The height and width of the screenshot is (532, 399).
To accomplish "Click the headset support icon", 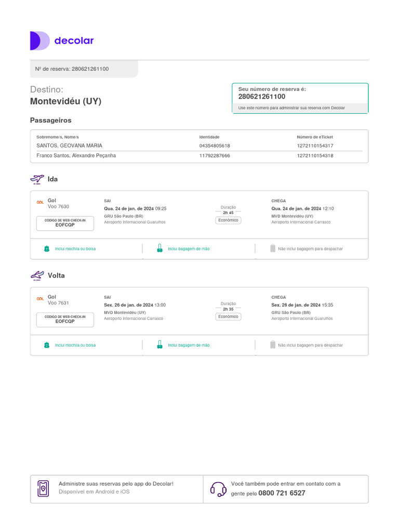I will pyautogui.click(x=218, y=488).
